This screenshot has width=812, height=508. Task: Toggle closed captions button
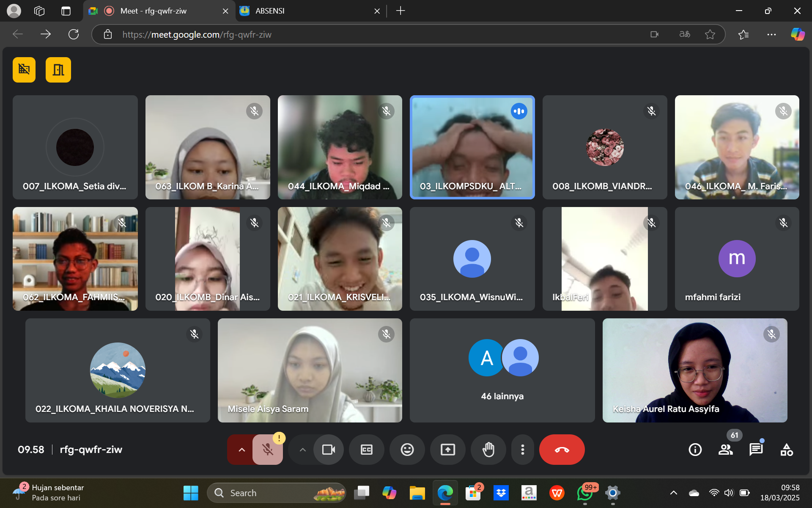point(366,450)
